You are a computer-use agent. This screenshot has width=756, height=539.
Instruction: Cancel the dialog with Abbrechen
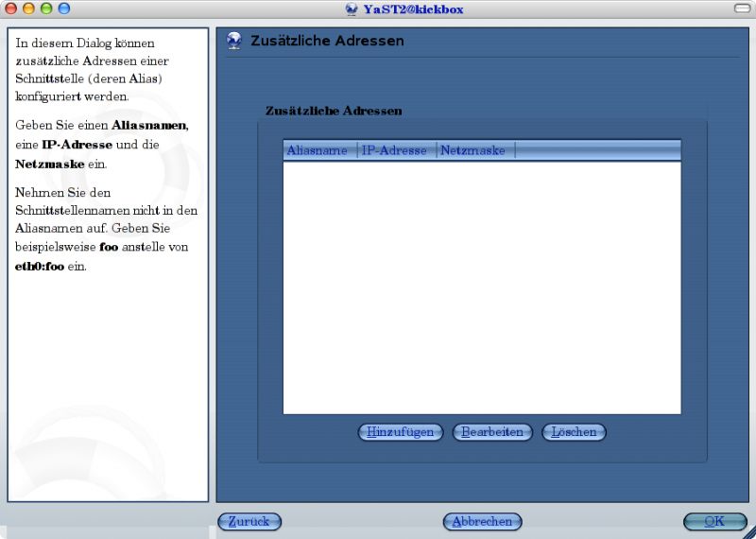[x=482, y=521]
